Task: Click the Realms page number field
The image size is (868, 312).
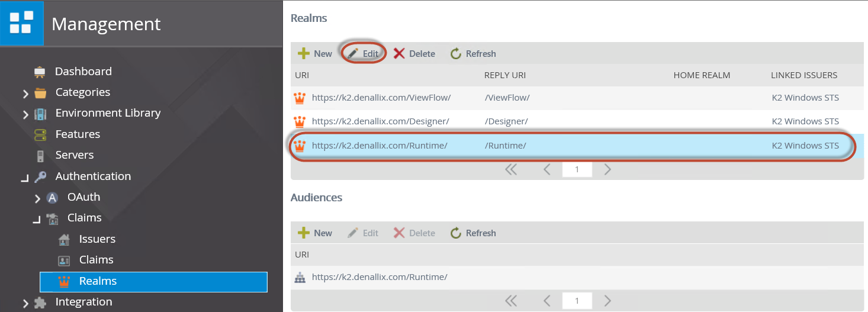Action: point(577,170)
